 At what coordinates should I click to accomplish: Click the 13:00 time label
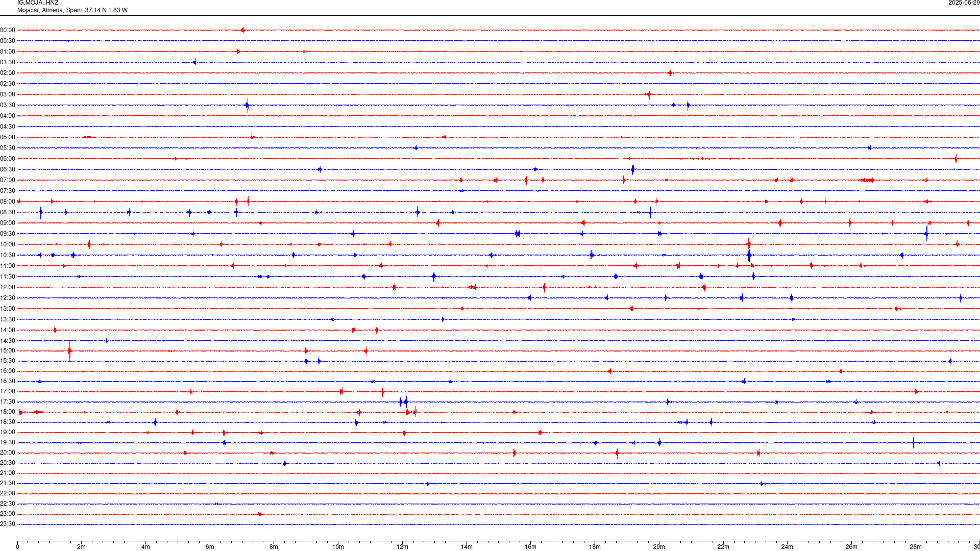point(8,309)
